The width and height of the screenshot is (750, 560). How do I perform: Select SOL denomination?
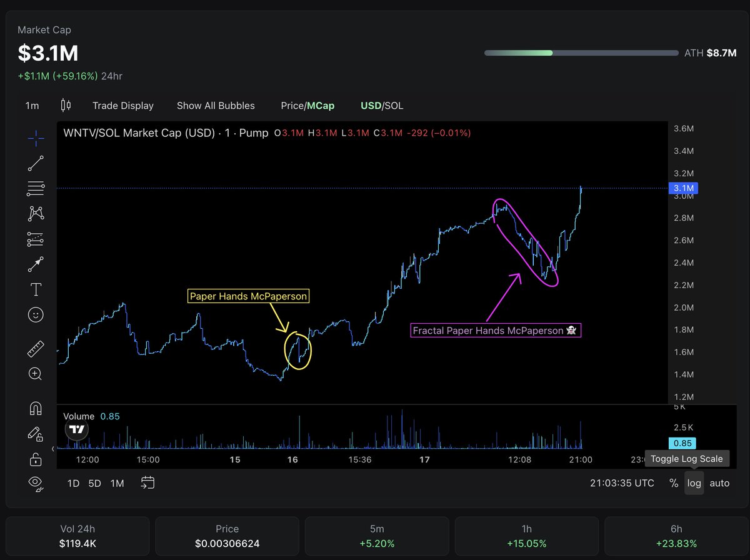point(394,106)
